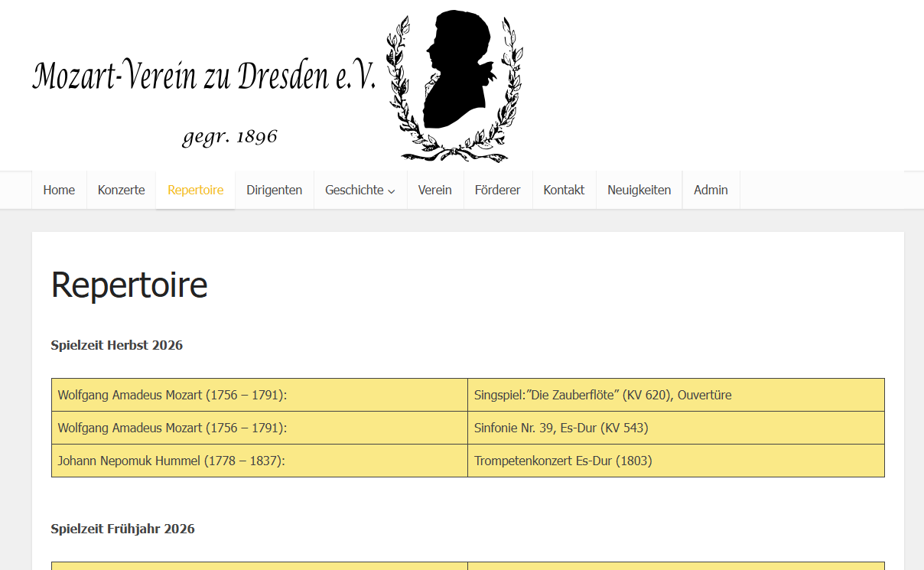Select the Spielzeit Frühjahr 2026 heading
Screen dimensions: 924x570
pyautogui.click(x=122, y=529)
